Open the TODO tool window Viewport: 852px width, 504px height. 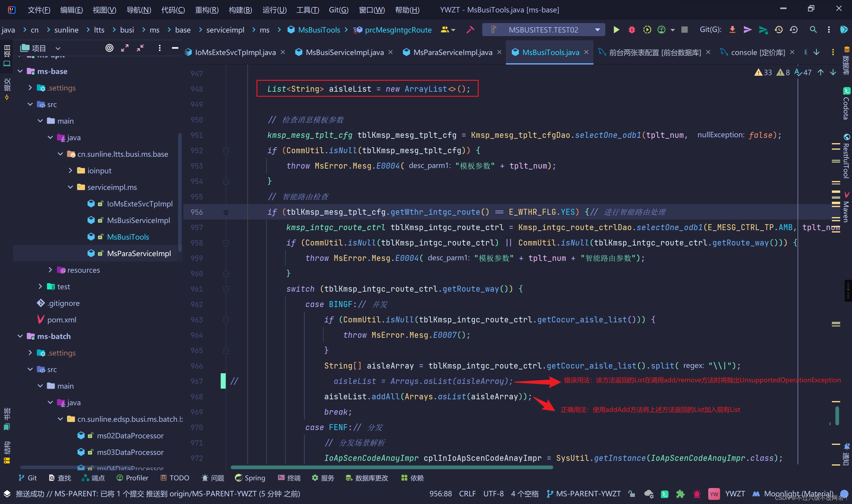[175, 478]
